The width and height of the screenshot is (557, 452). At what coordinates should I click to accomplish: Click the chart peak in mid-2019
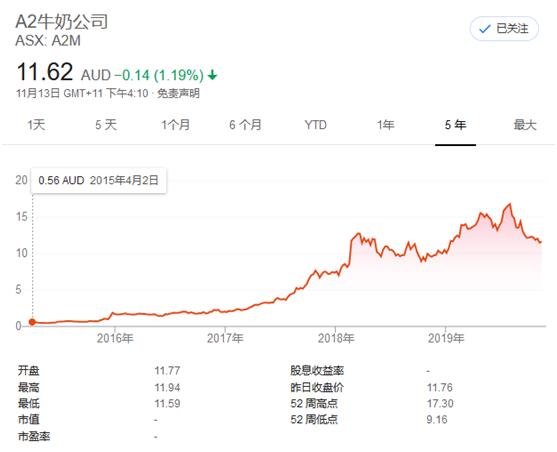[510, 204]
